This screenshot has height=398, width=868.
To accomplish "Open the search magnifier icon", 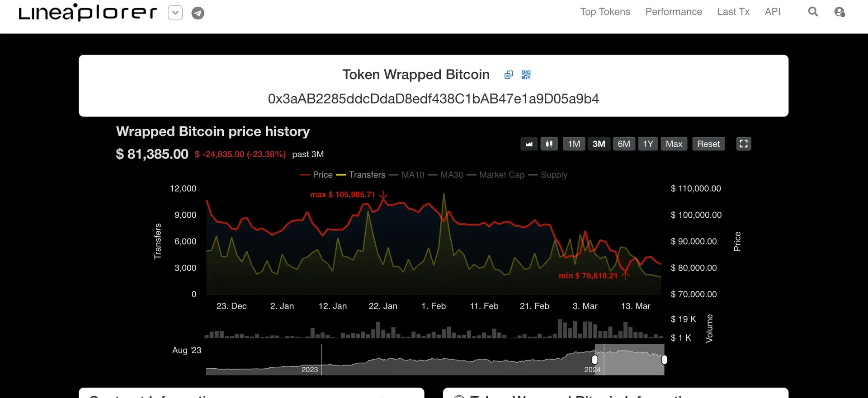I will pyautogui.click(x=813, y=12).
